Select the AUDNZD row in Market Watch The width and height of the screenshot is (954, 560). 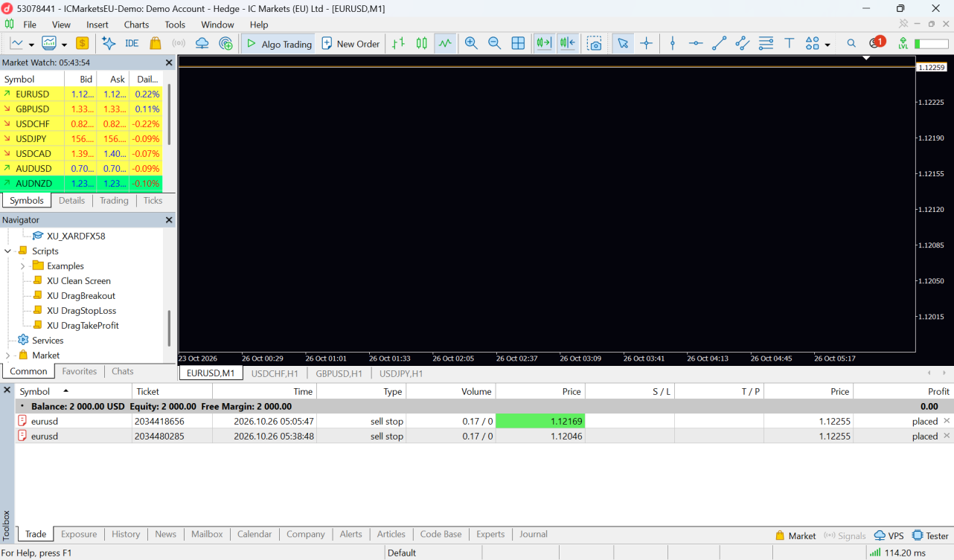click(82, 184)
